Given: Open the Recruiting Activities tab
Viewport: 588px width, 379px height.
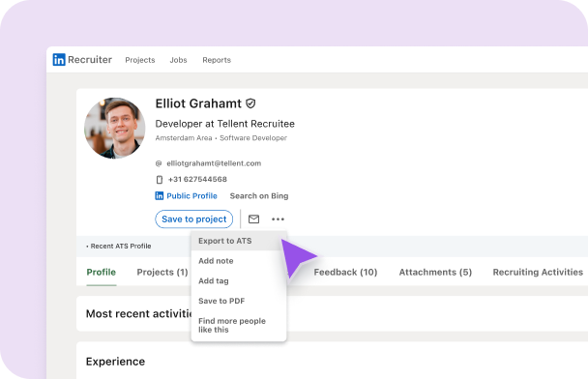Looking at the screenshot, I should click(538, 272).
